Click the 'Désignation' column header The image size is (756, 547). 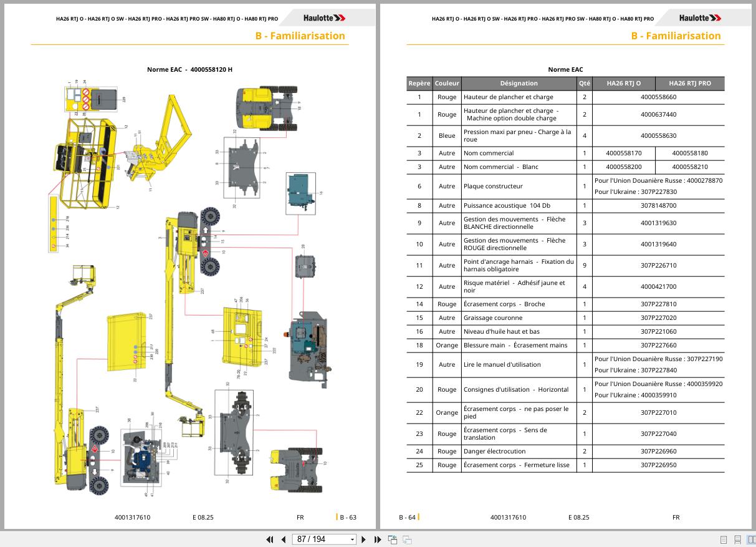pos(519,83)
